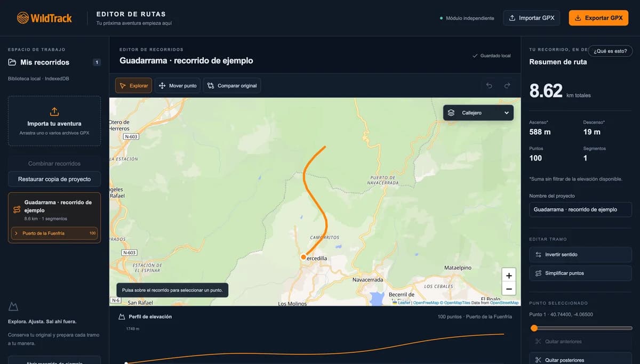Expand the Puerto de la Fuenfría segment
This screenshot has width=640, height=364.
54,233
